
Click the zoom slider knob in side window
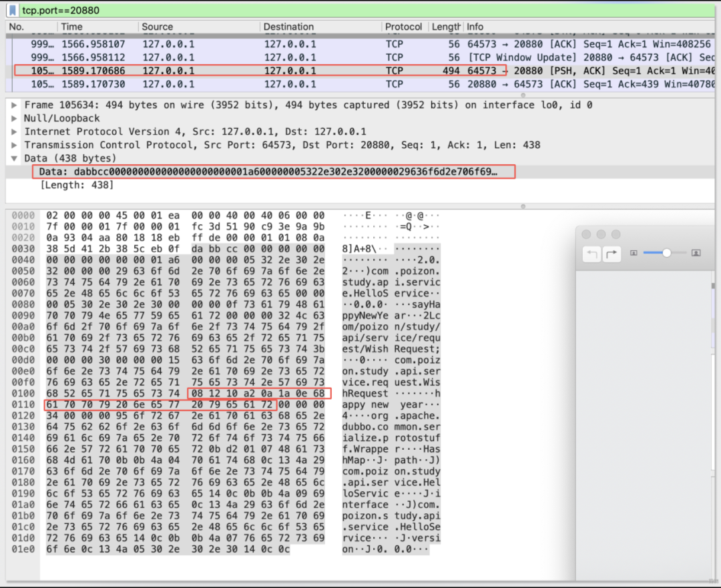click(x=666, y=252)
